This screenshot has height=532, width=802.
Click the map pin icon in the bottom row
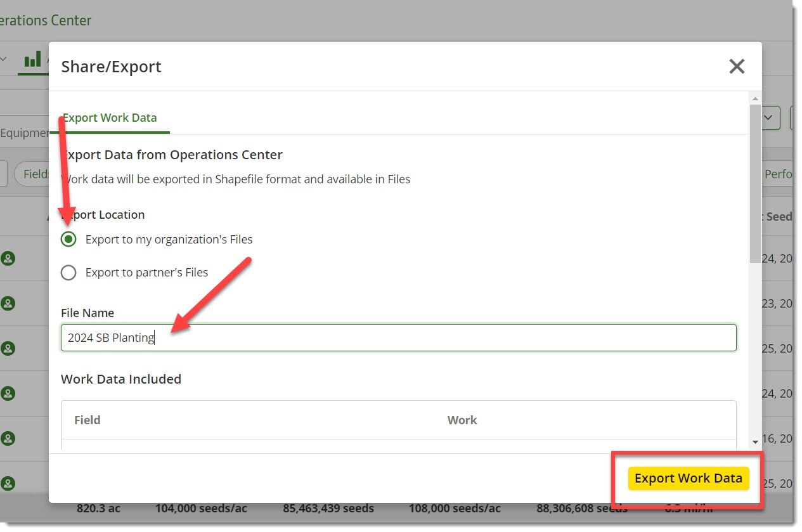tap(9, 483)
